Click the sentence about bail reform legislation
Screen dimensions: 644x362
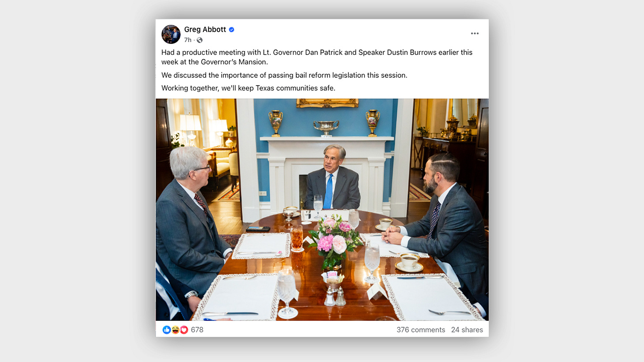point(284,75)
